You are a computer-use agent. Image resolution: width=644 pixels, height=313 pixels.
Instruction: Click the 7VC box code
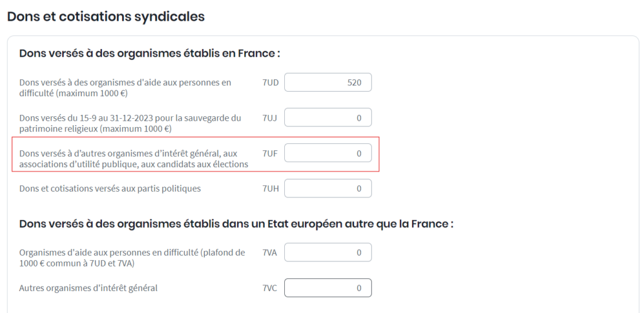(270, 288)
